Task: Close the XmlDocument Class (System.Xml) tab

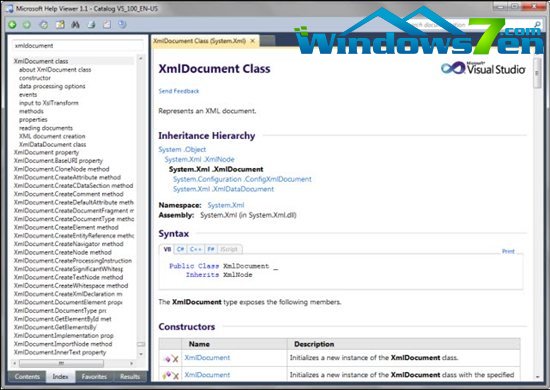Action: click(252, 41)
